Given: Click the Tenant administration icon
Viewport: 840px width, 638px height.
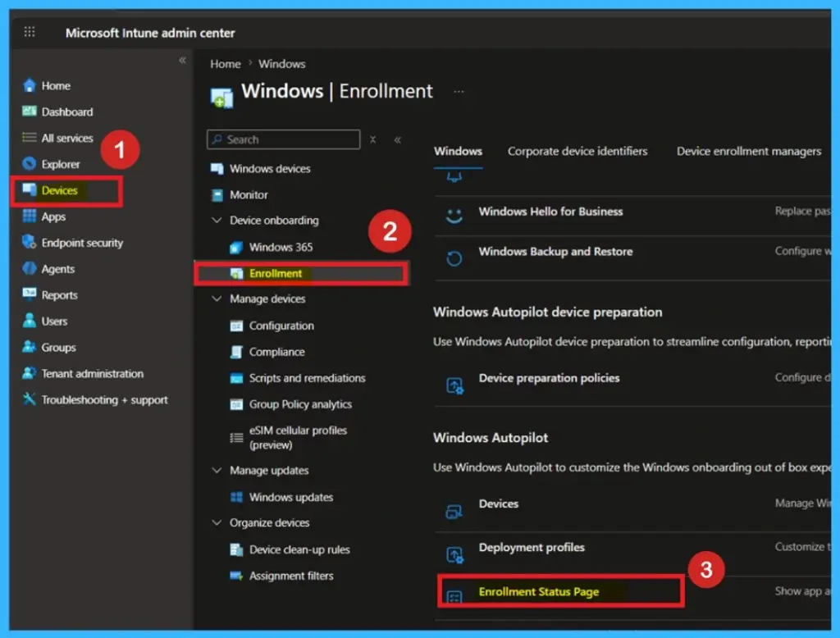Looking at the screenshot, I should pos(30,373).
